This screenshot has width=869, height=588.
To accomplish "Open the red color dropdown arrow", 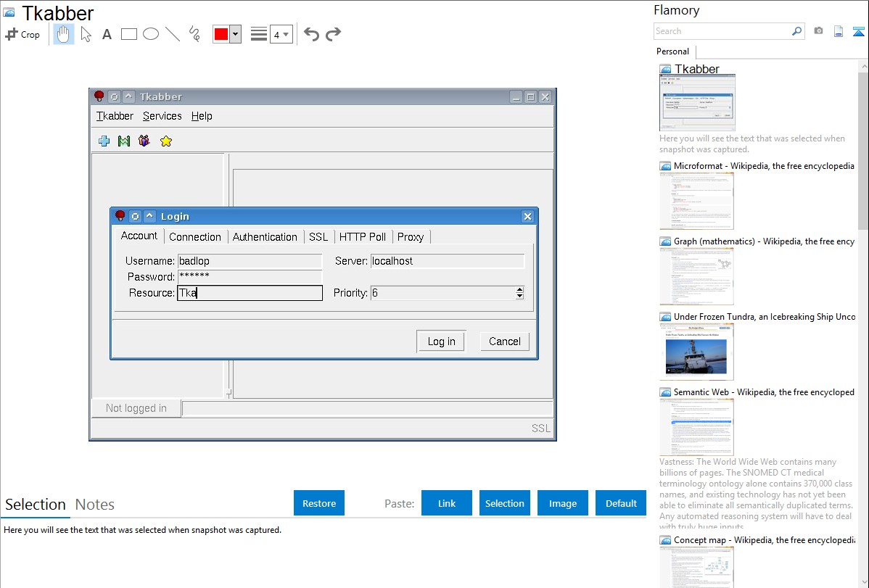I will coord(235,34).
